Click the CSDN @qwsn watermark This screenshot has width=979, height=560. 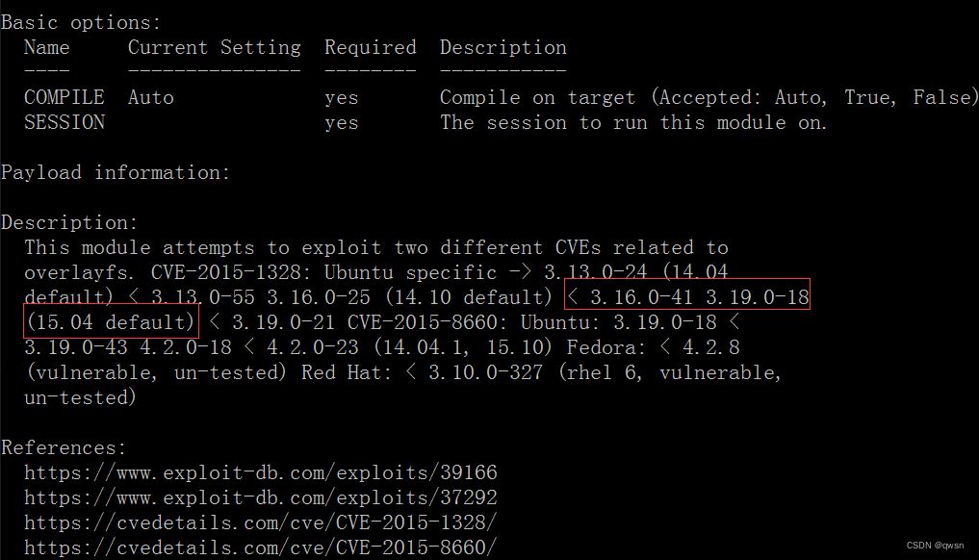pyautogui.click(x=935, y=544)
